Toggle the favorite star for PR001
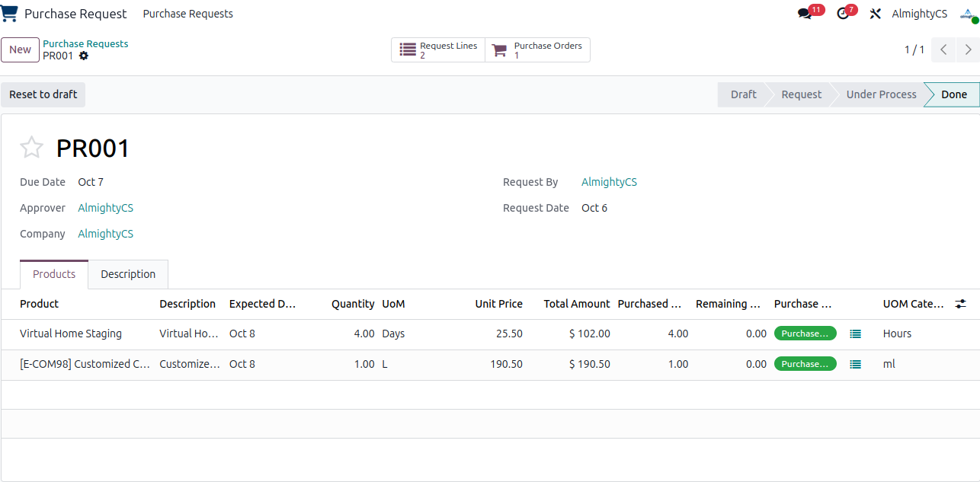This screenshot has width=980, height=482. click(x=31, y=147)
